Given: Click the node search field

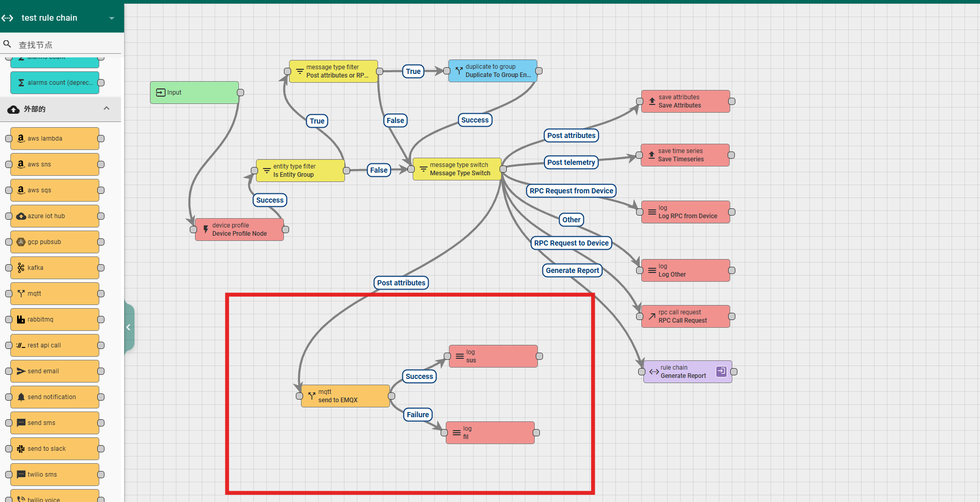Looking at the screenshot, I should (67, 45).
